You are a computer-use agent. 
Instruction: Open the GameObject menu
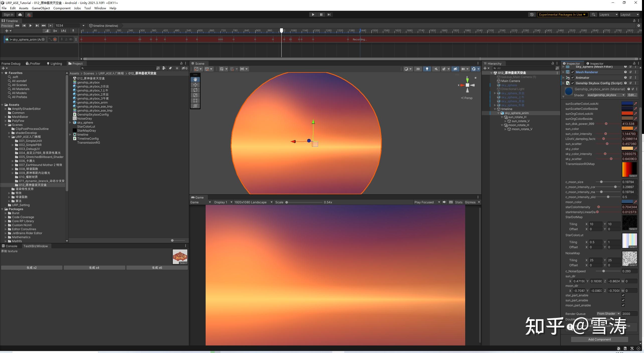(41, 8)
